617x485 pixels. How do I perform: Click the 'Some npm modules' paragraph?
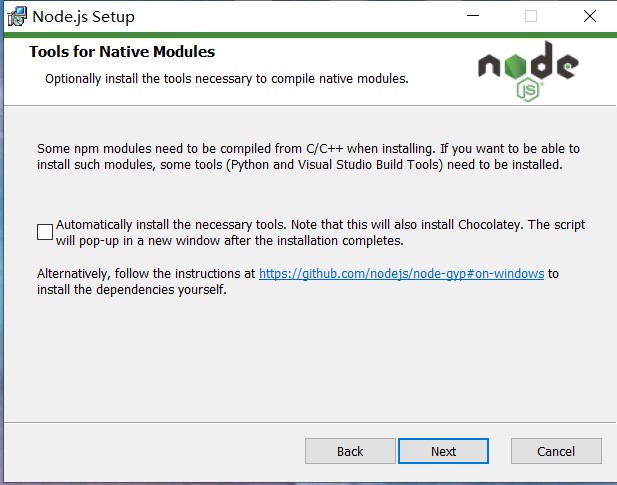point(308,157)
